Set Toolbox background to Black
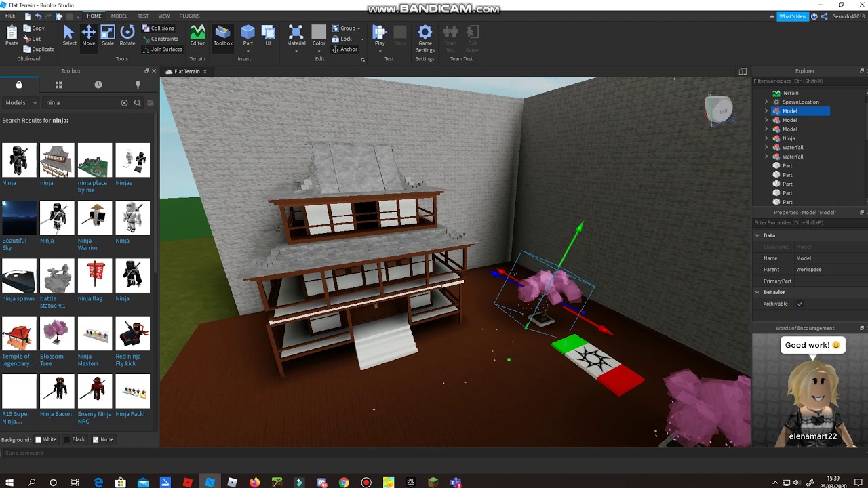This screenshot has height=488, width=868. point(75,439)
